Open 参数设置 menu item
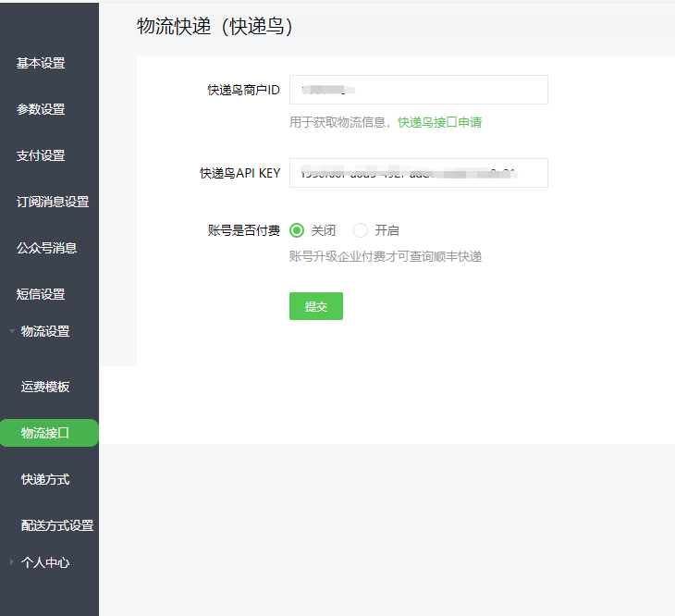This screenshot has width=675, height=616. (x=41, y=109)
